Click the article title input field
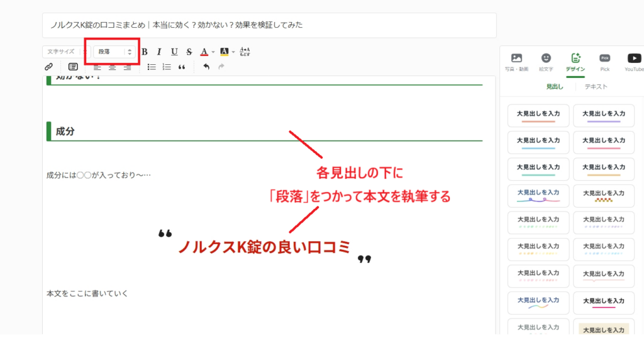The width and height of the screenshot is (644, 338). click(x=269, y=25)
